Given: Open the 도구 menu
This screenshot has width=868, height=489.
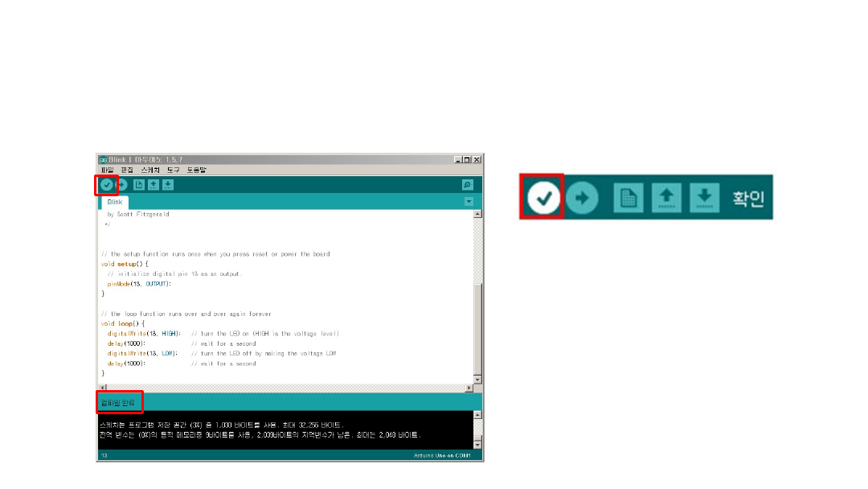Looking at the screenshot, I should (x=174, y=170).
